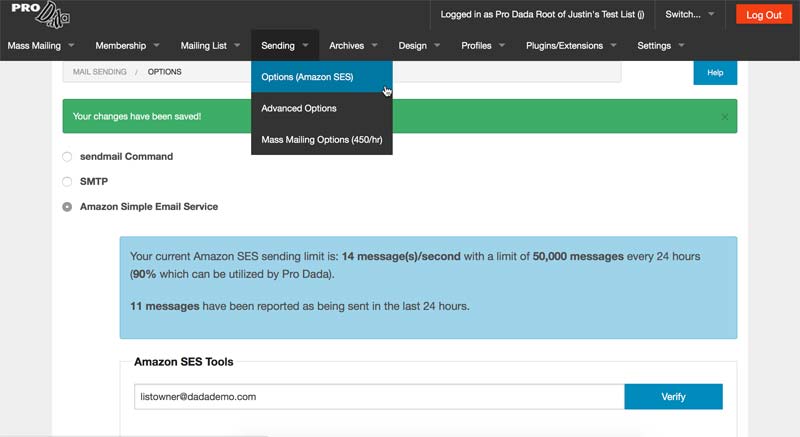Click the Pro Dada logo
This screenshot has width=800, height=437.
[41, 14]
